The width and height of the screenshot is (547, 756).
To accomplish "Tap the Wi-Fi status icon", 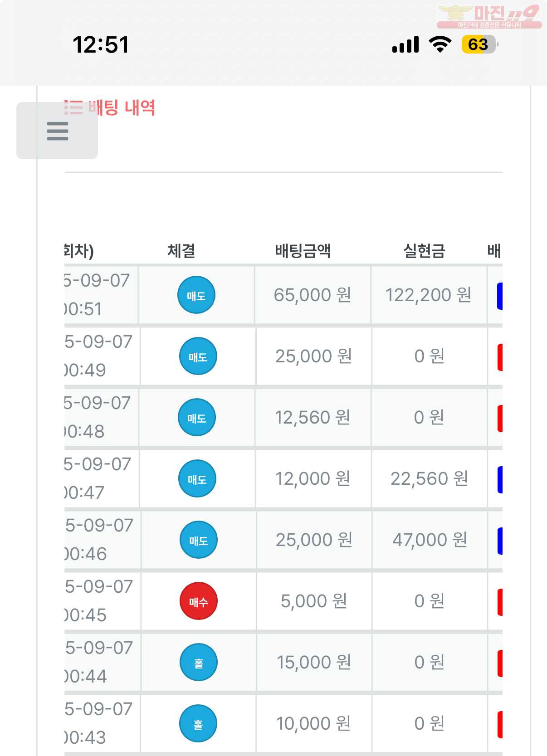I will 440,44.
